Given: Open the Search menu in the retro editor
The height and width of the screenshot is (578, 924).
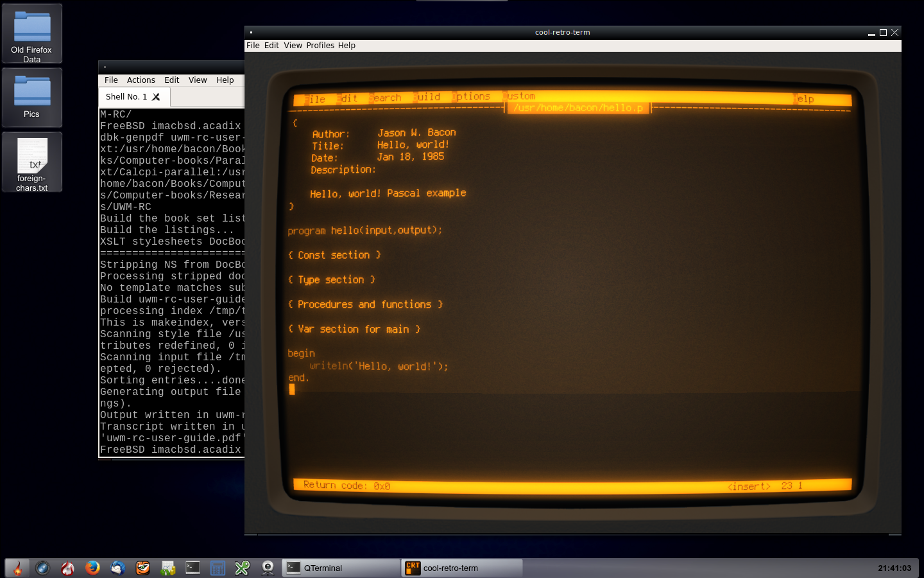Looking at the screenshot, I should pyautogui.click(x=386, y=98).
